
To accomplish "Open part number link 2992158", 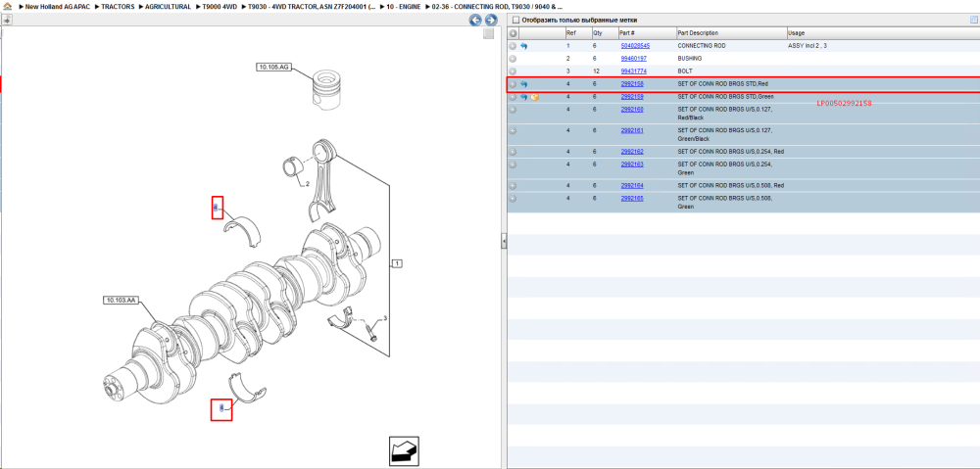I will (x=632, y=83).
